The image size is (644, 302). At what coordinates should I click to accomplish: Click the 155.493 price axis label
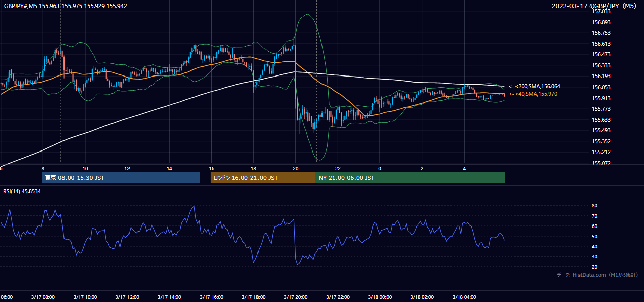(601, 130)
